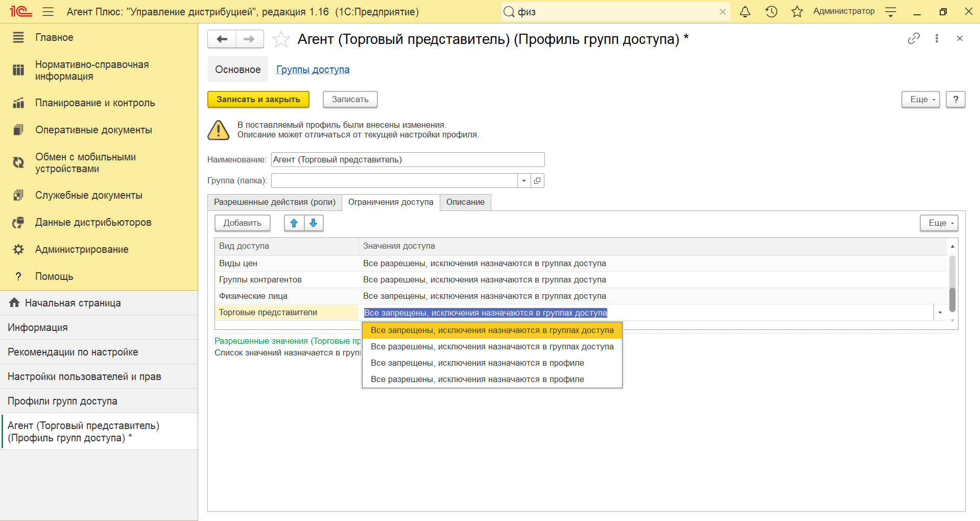This screenshot has height=521, width=980.
Task: Open Обмен с мобильными устройствами section
Action: (99, 163)
